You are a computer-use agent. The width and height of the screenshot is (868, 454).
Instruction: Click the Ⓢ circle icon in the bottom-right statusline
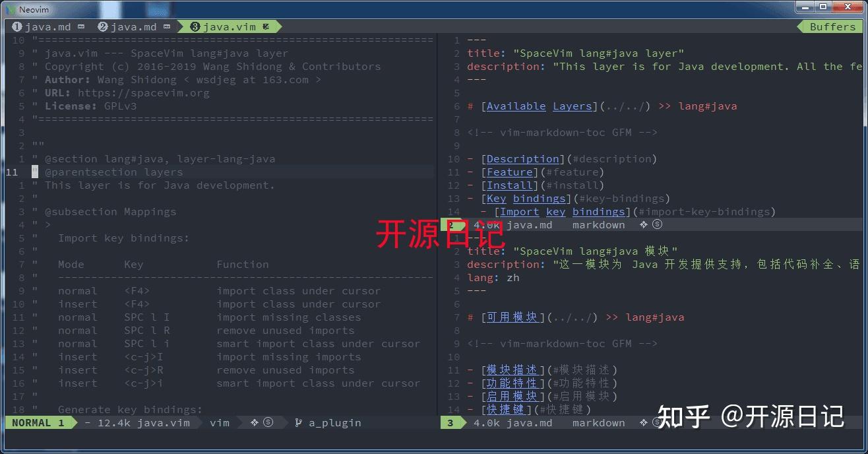(x=656, y=422)
